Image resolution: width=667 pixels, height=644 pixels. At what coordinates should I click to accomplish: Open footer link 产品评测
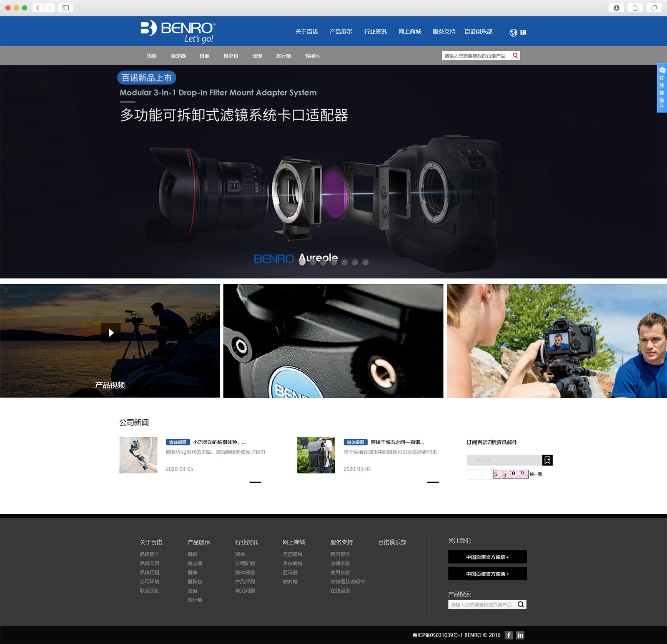click(x=245, y=581)
